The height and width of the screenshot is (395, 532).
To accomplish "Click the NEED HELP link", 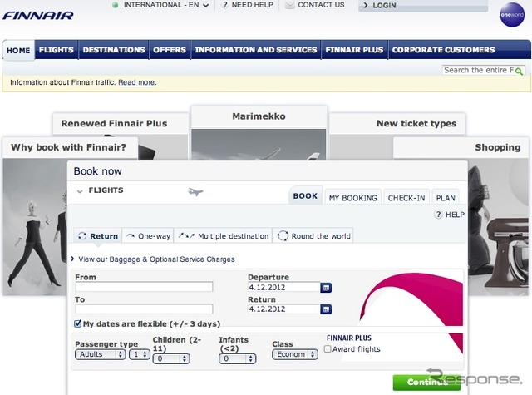I will 252,5.
